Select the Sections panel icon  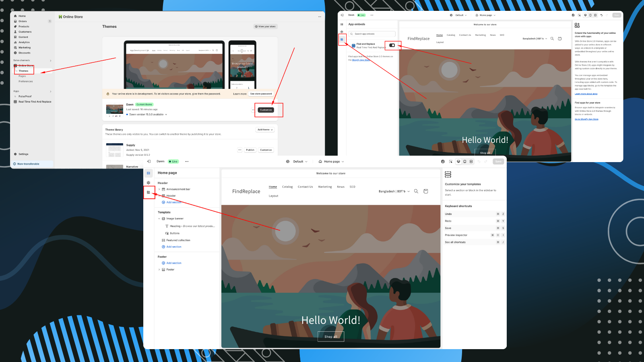(149, 173)
